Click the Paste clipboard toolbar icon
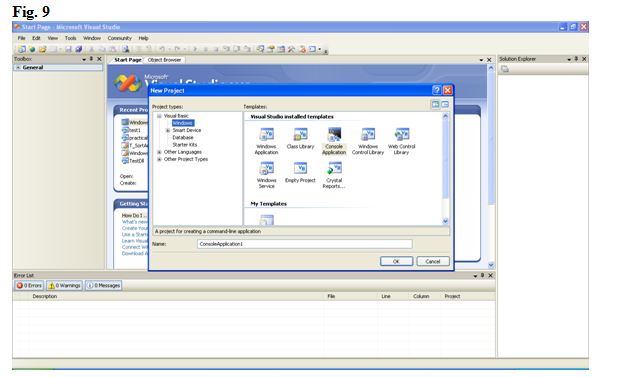 coord(113,49)
